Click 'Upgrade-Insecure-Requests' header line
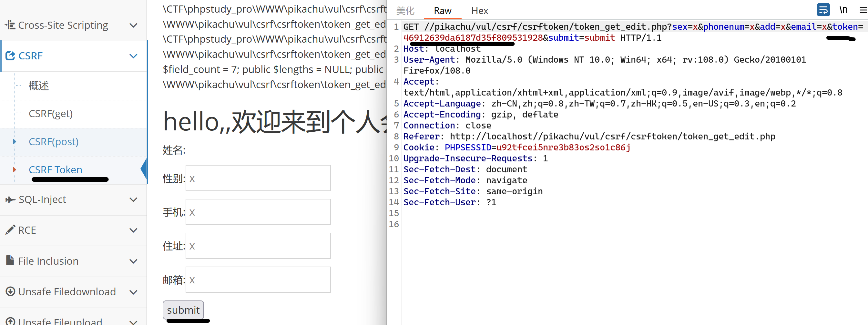This screenshot has height=325, width=868. click(x=475, y=158)
